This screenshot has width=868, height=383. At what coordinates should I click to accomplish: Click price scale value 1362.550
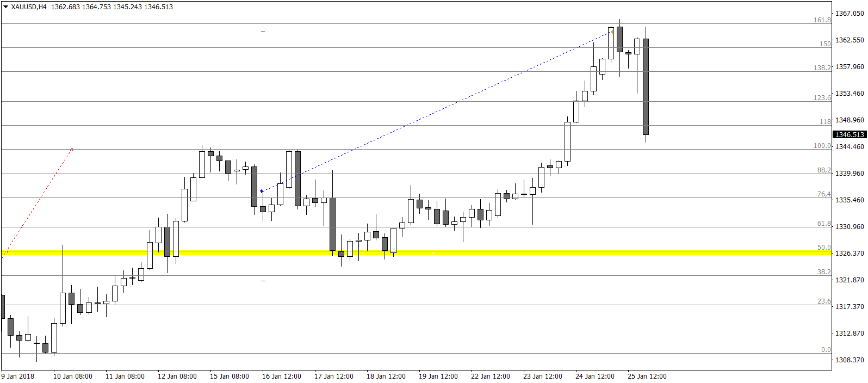coord(850,40)
